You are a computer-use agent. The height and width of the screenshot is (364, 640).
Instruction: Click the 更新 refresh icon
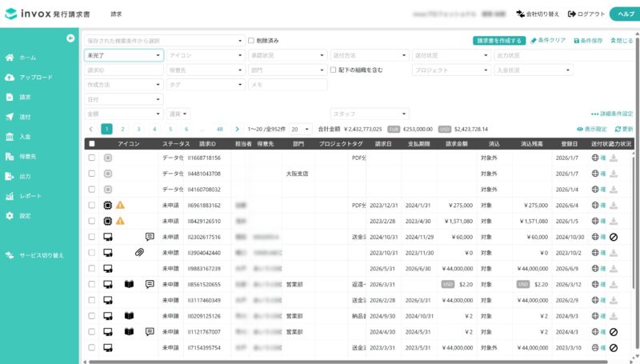pyautogui.click(x=618, y=129)
